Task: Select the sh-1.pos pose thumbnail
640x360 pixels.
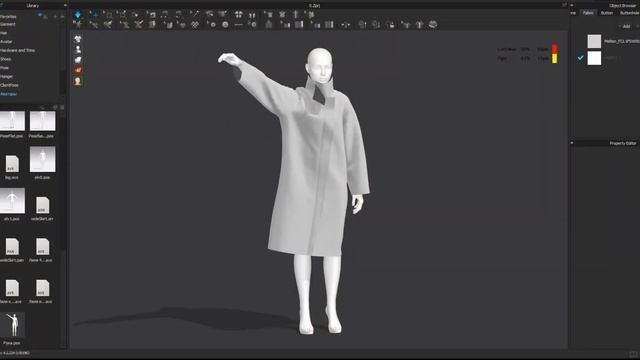Action: click(x=12, y=200)
